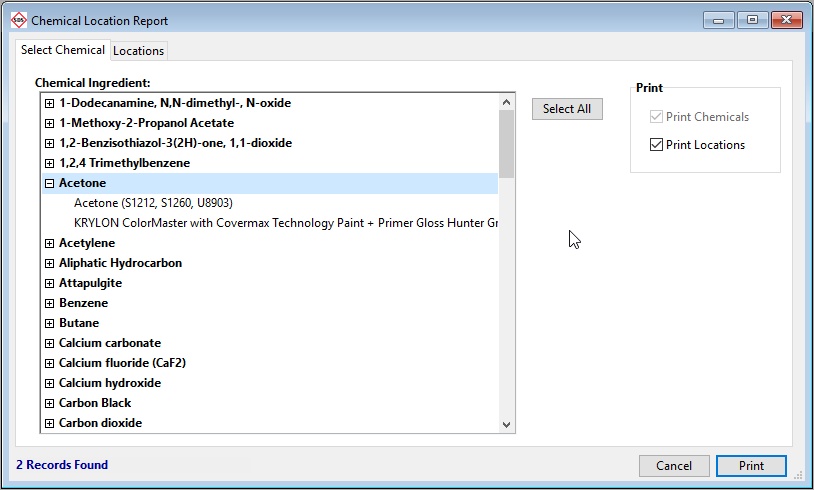Viewport: 814px width, 490px height.
Task: Expand the Calcium hydroxide node
Action: pyautogui.click(x=49, y=383)
